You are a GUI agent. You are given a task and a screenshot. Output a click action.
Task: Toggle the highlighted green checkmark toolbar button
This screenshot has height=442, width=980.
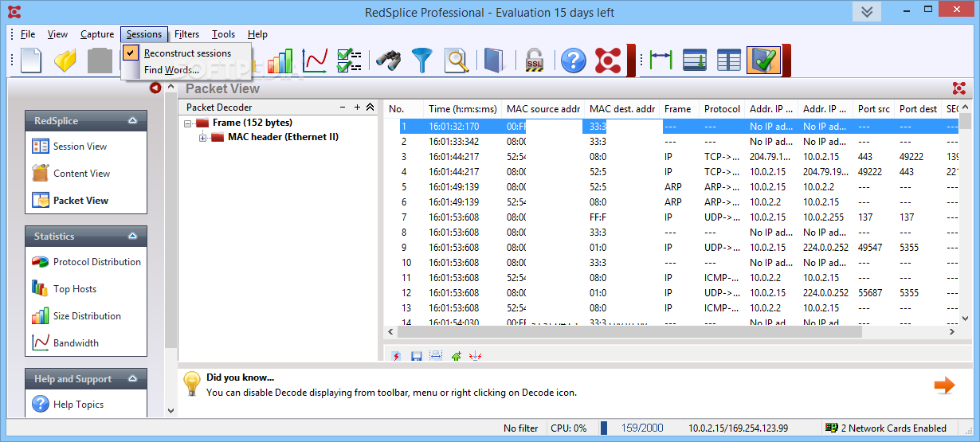coord(763,61)
